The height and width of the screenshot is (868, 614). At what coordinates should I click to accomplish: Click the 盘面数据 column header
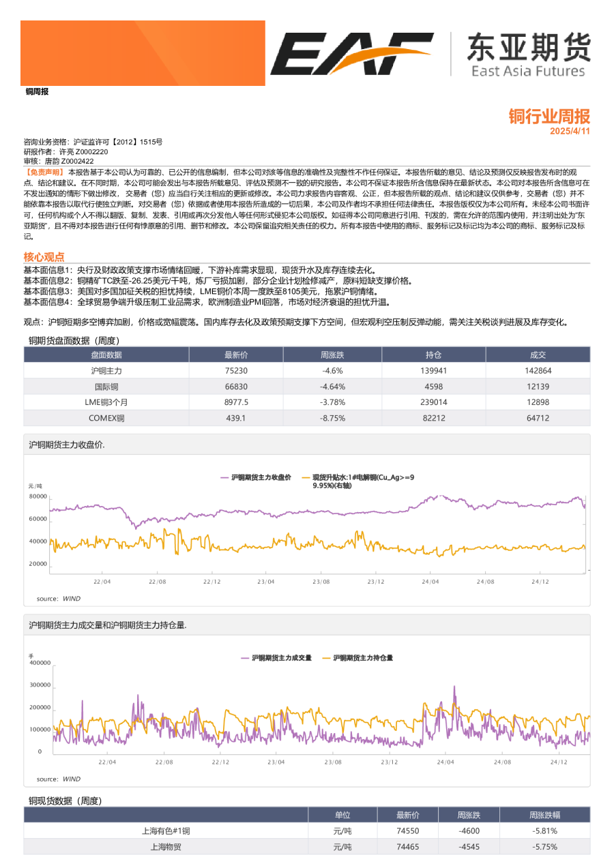tap(106, 355)
